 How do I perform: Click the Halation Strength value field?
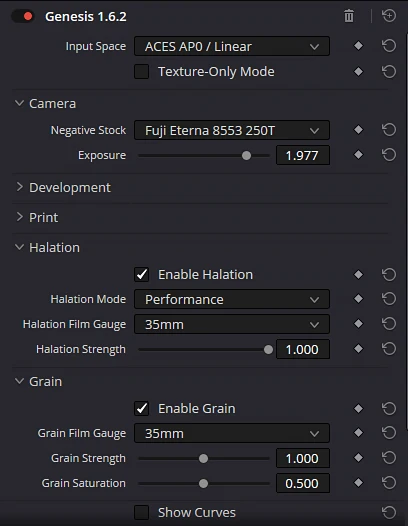[x=303, y=349]
